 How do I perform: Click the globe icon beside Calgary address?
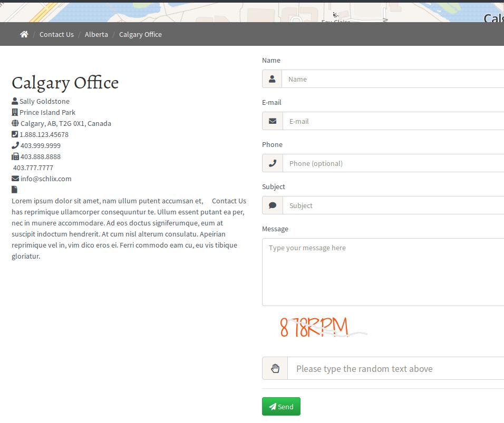click(x=15, y=123)
